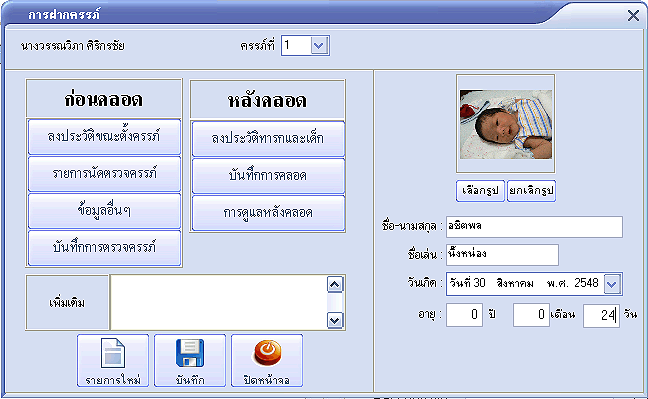Remove photo with ยกเลิกรูป button

[531, 191]
